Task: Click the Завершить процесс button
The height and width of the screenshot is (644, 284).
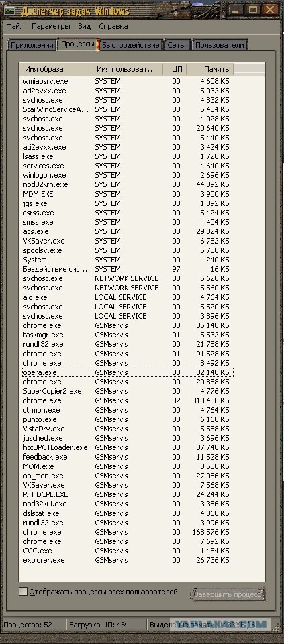Action: tap(228, 594)
